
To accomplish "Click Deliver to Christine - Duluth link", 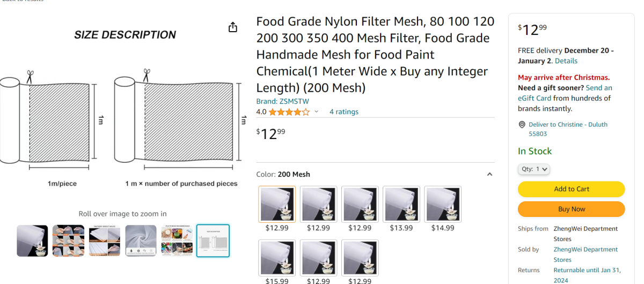I will (x=568, y=129).
